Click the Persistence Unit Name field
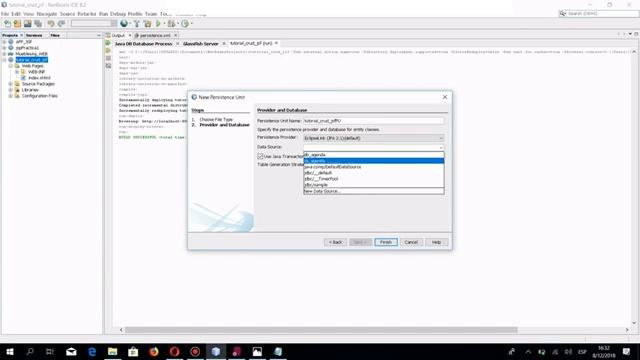 tap(373, 121)
